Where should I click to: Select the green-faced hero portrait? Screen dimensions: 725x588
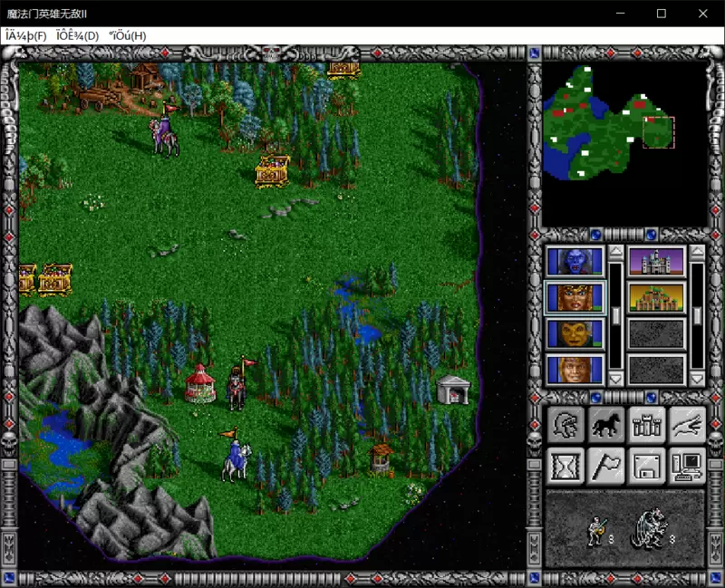pos(575,333)
